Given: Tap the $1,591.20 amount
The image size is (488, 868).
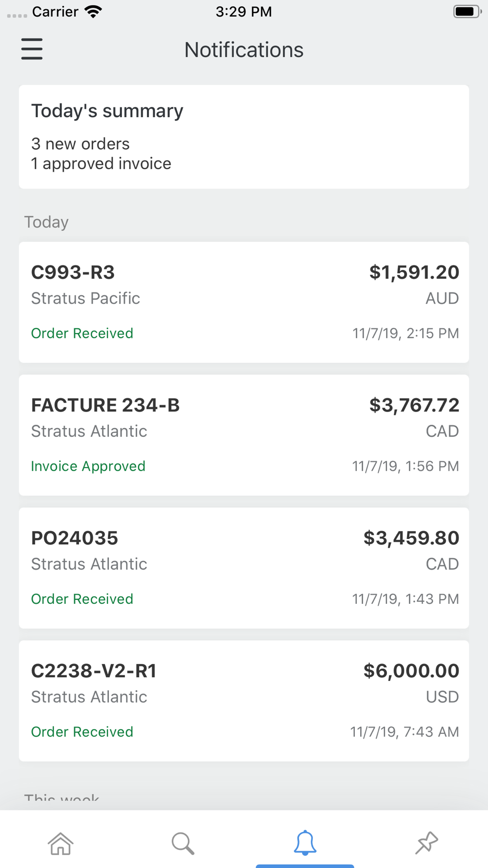Looking at the screenshot, I should [414, 272].
